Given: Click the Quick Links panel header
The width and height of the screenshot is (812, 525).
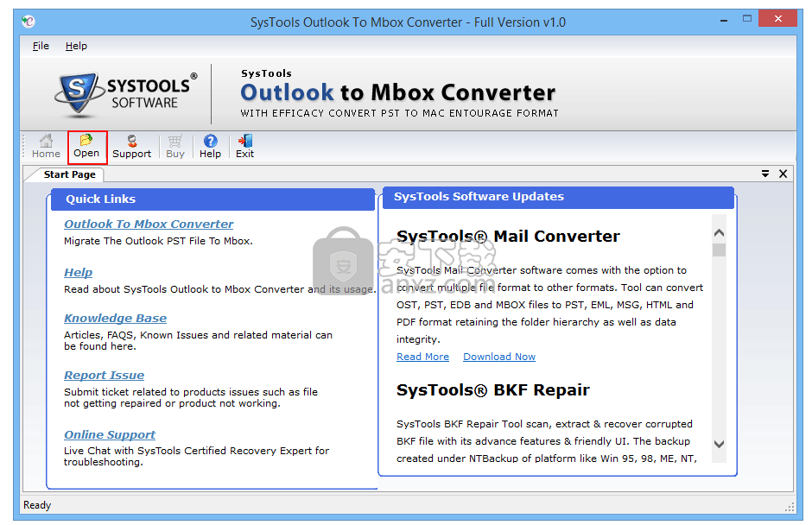Looking at the screenshot, I should tap(213, 199).
